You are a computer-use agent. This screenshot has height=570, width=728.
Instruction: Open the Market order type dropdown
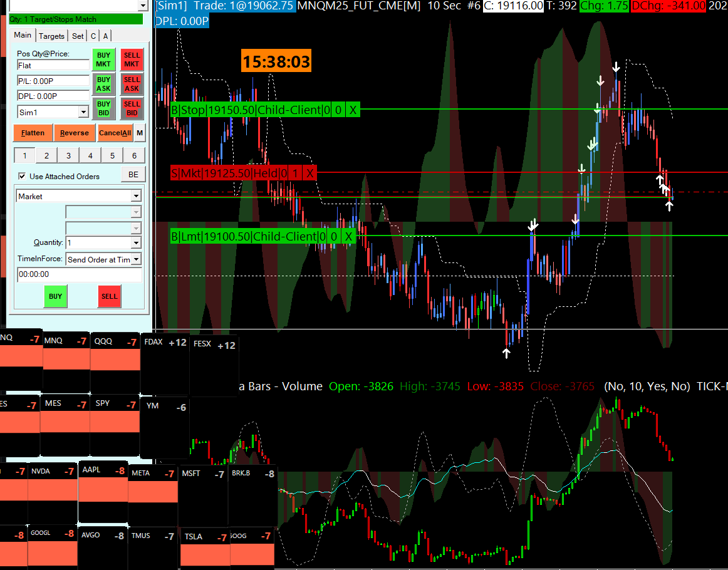[136, 196]
